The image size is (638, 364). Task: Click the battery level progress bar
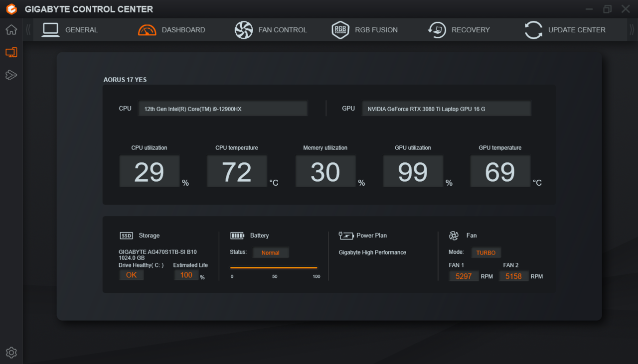[274, 268]
